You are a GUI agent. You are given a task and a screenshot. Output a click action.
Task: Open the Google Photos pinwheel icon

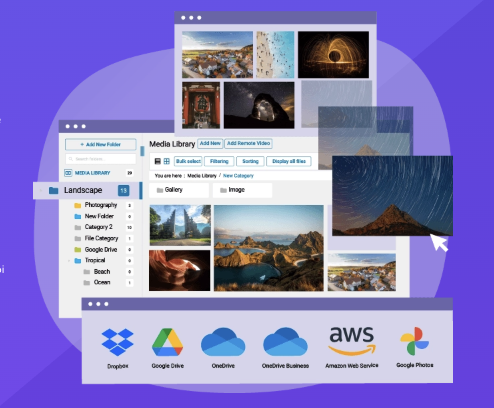[415, 341]
